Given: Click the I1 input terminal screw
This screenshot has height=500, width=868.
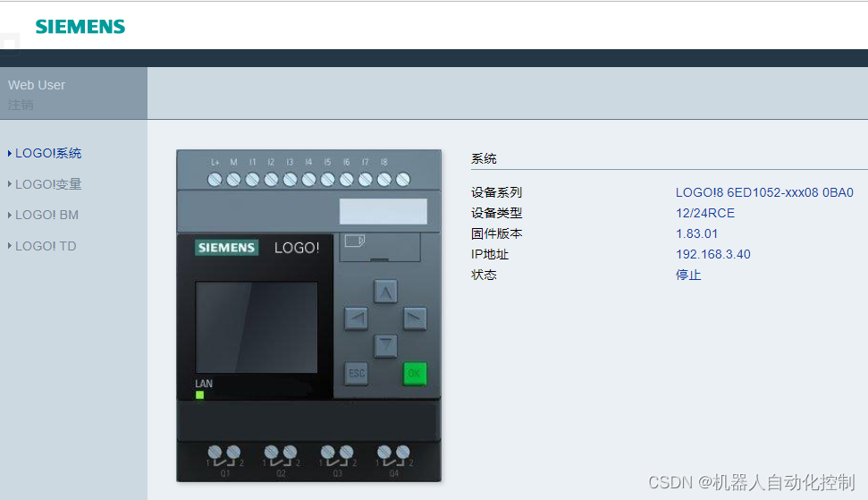Looking at the screenshot, I should 252,180.
